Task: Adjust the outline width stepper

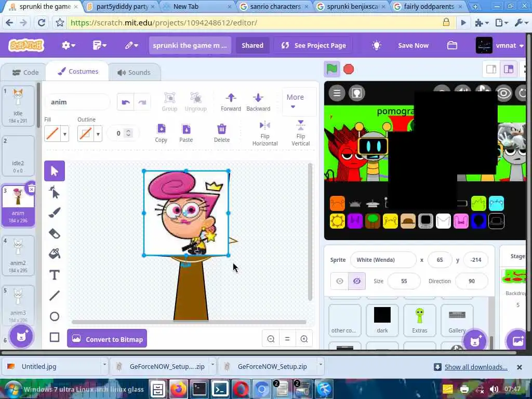Action: coord(128,133)
